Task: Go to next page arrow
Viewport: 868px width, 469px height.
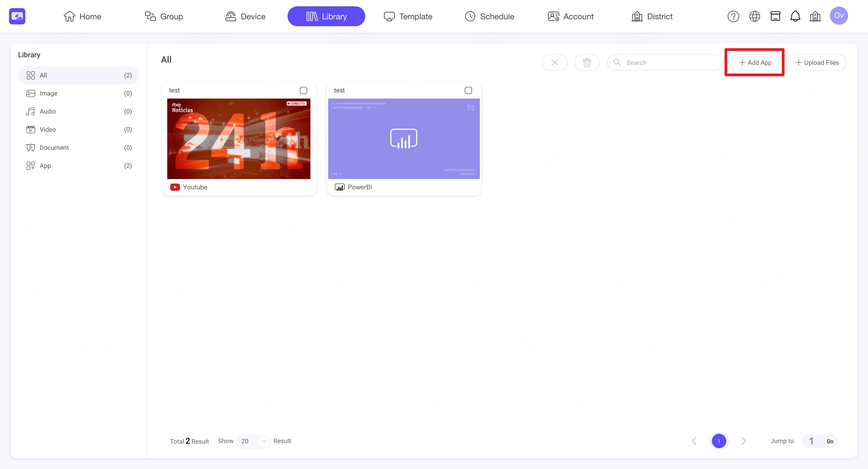Action: pos(743,441)
